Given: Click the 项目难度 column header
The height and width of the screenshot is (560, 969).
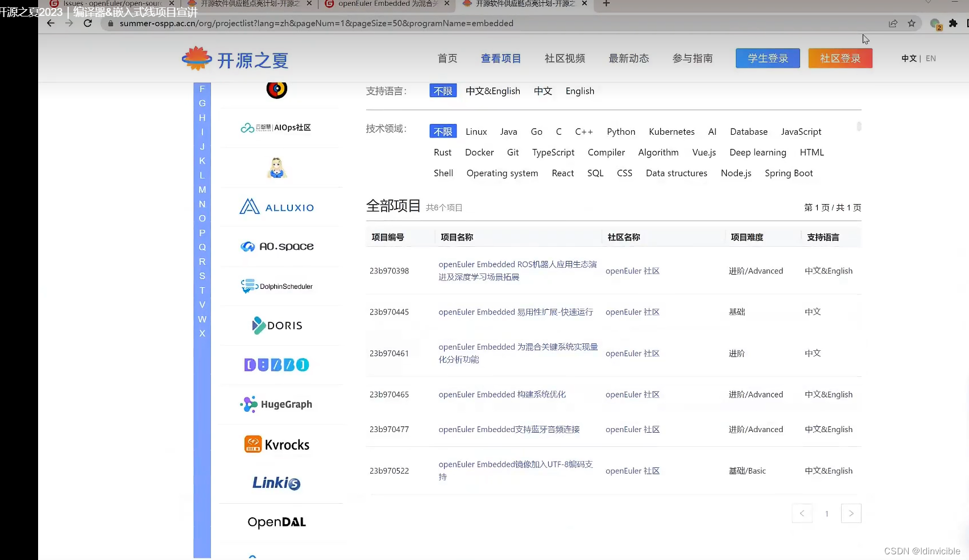Looking at the screenshot, I should (747, 237).
